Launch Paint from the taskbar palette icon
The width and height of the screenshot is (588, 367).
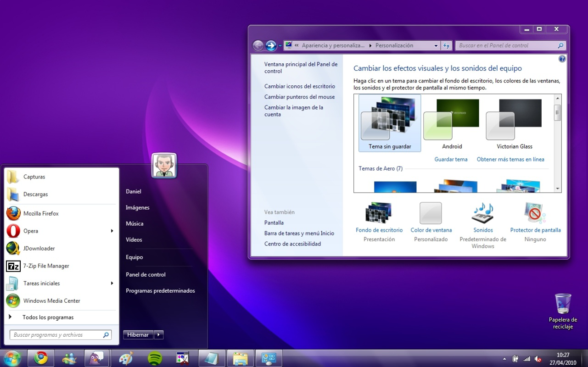[x=126, y=358]
